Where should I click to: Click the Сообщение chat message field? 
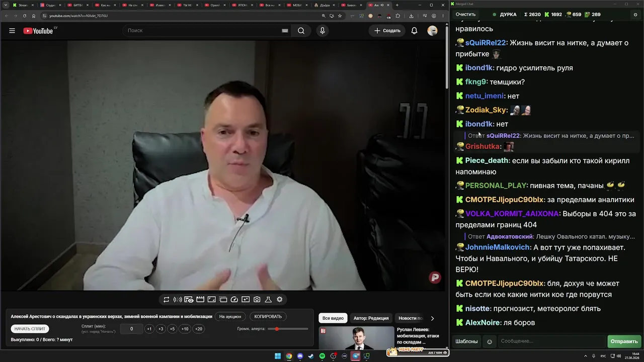(x=552, y=342)
